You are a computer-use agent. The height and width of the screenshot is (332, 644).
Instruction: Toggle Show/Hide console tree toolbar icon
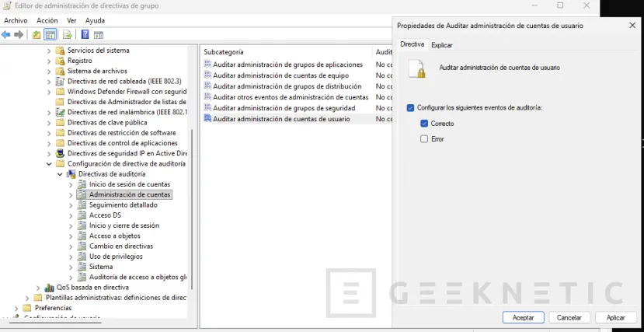(x=50, y=35)
